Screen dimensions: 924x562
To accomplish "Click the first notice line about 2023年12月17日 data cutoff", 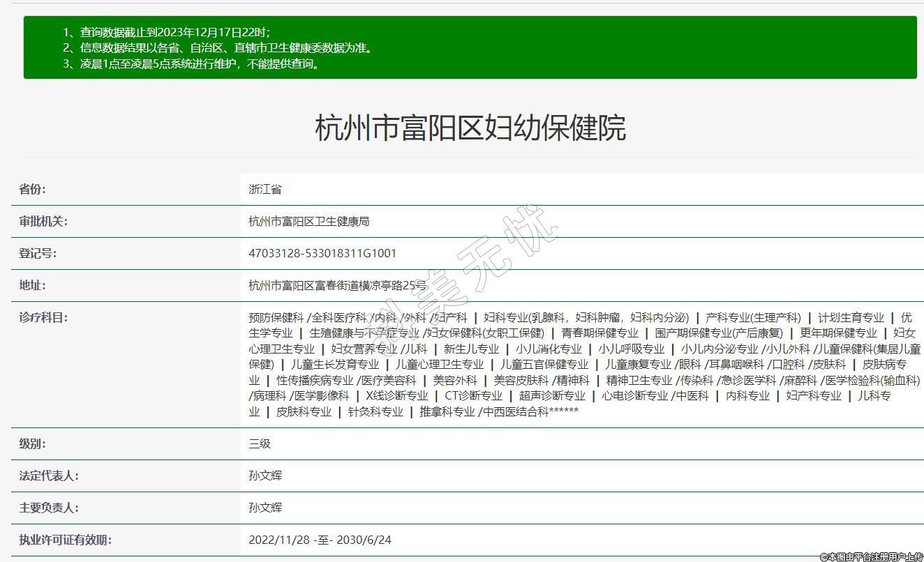I will click(x=174, y=32).
